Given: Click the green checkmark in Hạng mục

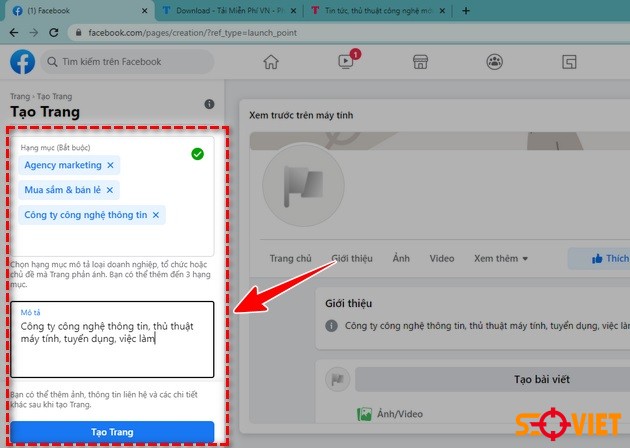Looking at the screenshot, I should click(x=197, y=154).
